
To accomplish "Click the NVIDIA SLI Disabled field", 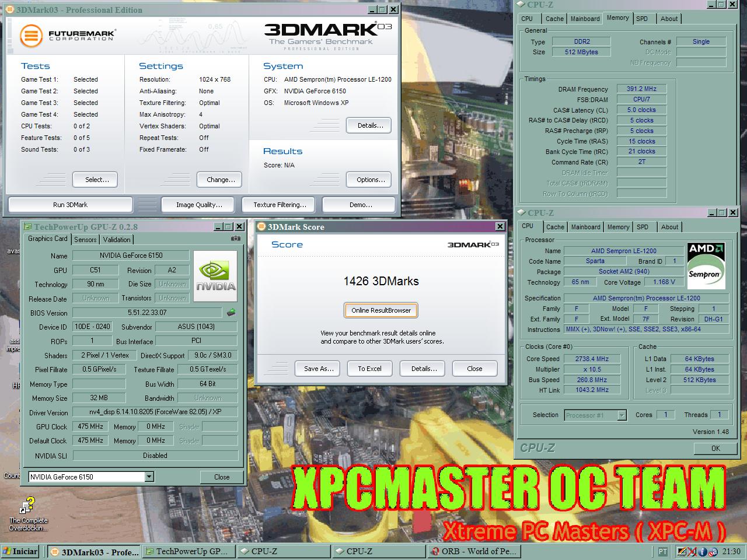I will [x=155, y=456].
